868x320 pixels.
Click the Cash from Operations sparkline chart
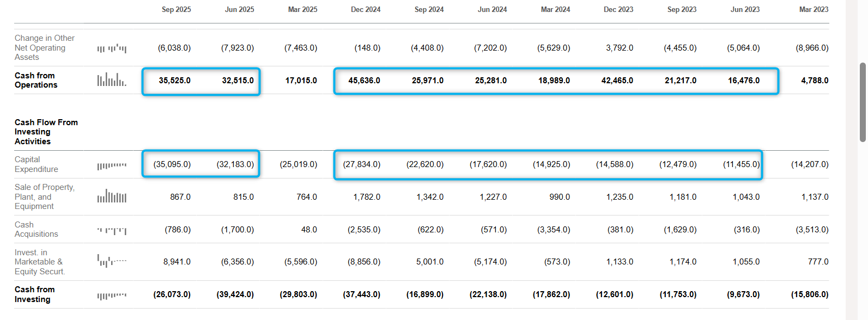coord(112,80)
